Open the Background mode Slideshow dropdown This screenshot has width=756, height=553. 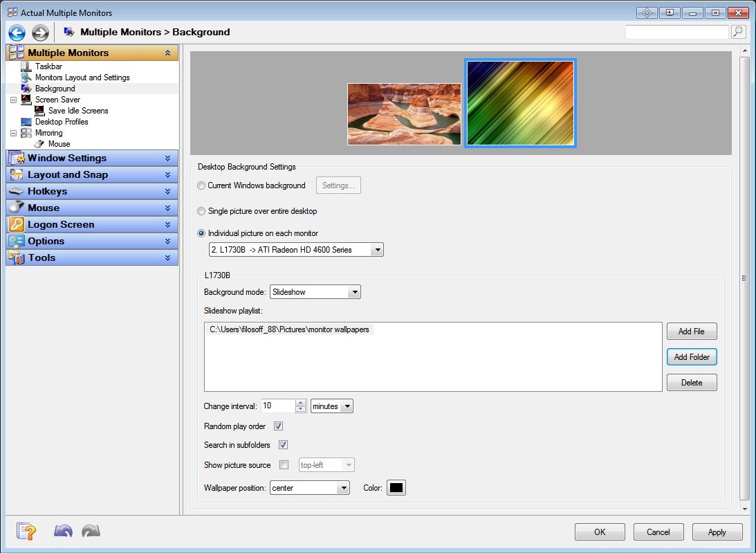(x=315, y=292)
